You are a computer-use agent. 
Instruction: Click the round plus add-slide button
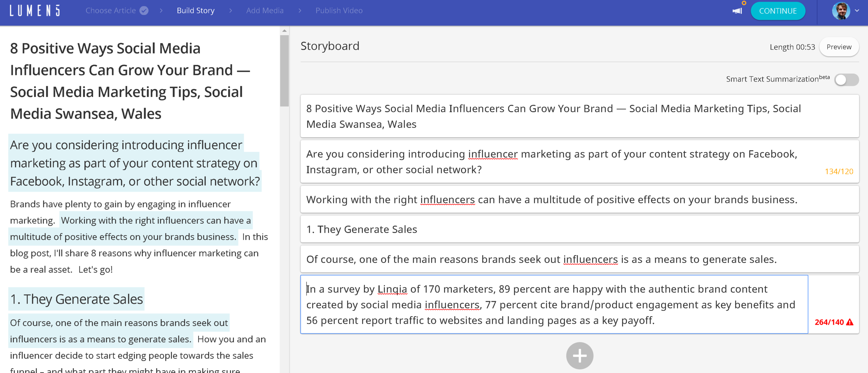pos(579,356)
